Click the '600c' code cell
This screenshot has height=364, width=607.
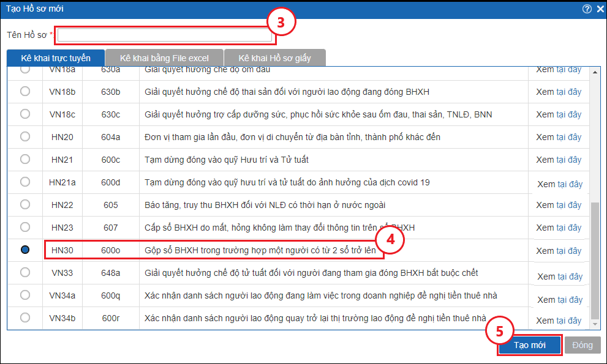pos(111,160)
